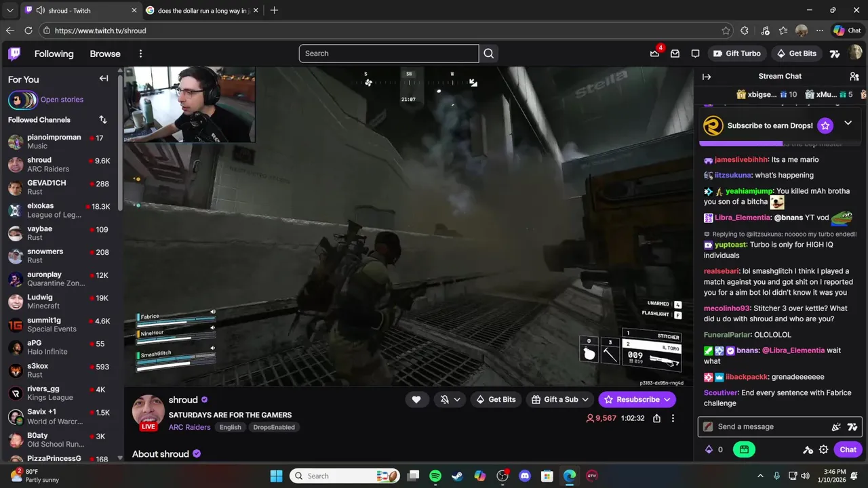The height and width of the screenshot is (488, 868).
Task: Open the Twitch inbox envelope icon
Action: tap(675, 54)
